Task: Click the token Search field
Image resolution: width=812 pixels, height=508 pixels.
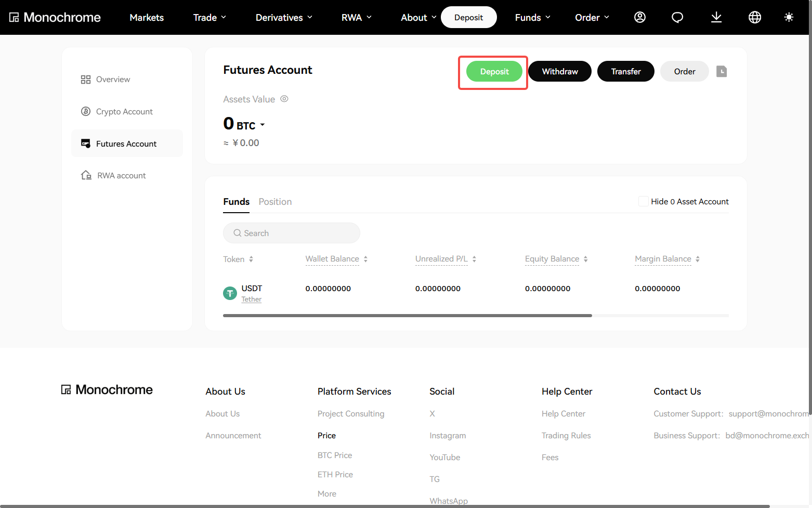Action: click(x=292, y=233)
